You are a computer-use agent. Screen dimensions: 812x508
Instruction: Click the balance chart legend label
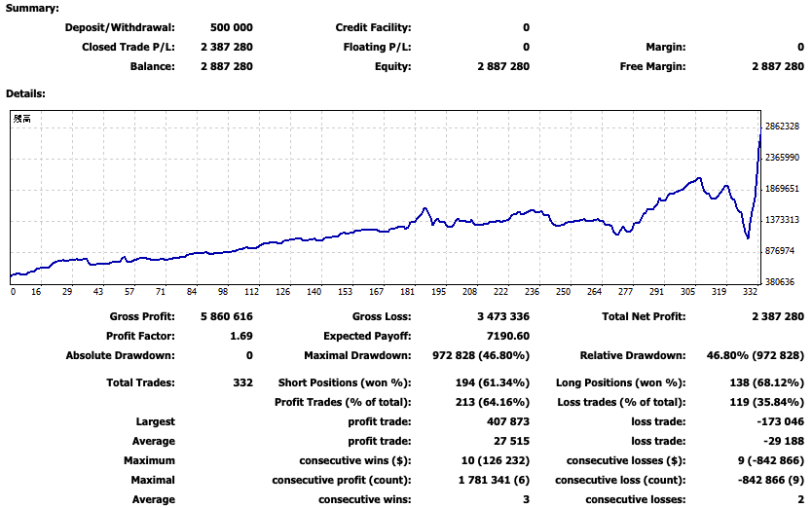(21, 119)
